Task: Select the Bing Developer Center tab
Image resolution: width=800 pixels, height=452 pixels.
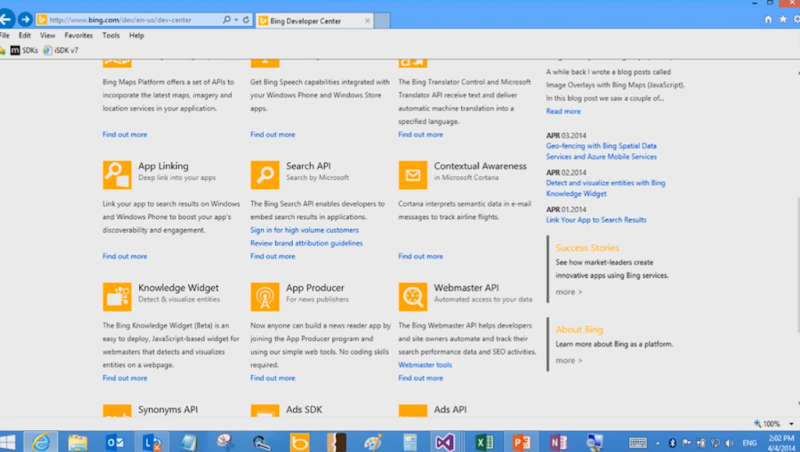Action: pos(314,20)
